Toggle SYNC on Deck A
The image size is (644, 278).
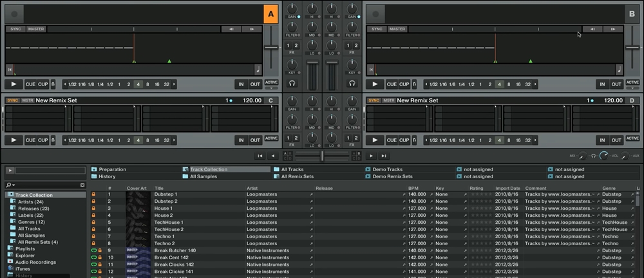click(x=15, y=29)
